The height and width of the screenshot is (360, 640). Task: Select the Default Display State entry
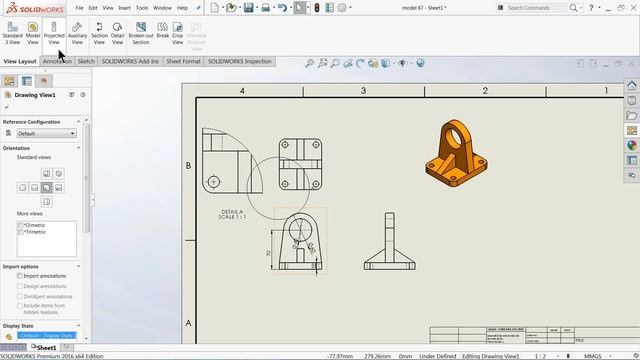47,336
